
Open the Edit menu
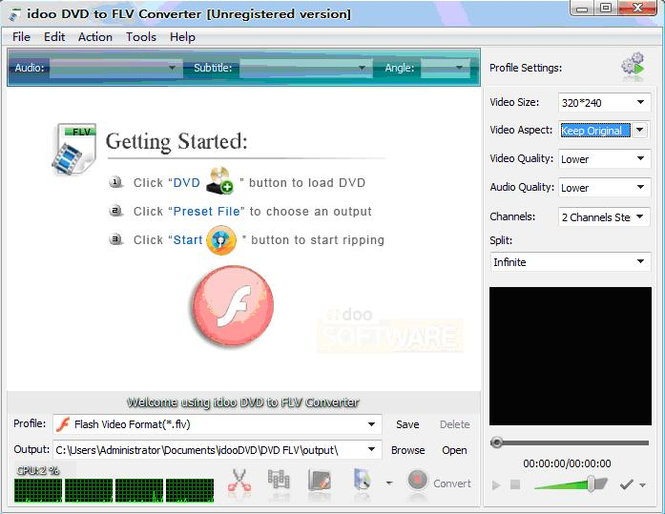coord(54,37)
